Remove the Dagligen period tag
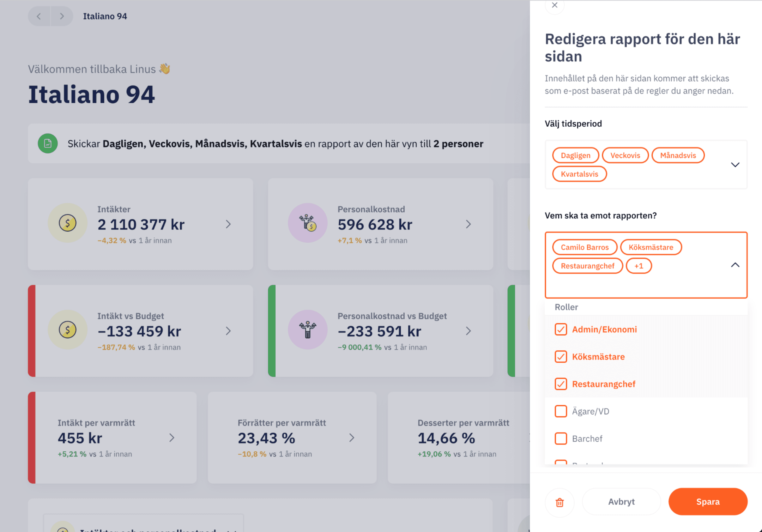This screenshot has width=762, height=532. click(x=575, y=155)
